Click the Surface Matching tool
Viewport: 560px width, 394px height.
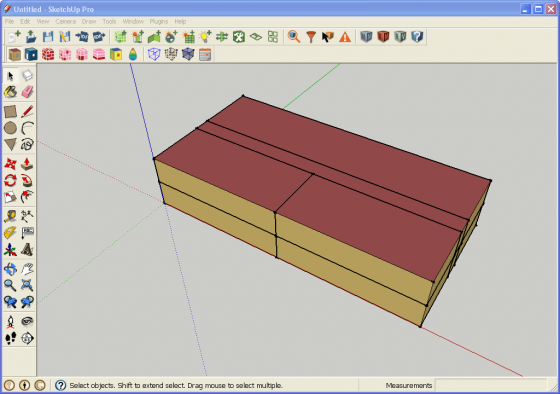click(222, 36)
